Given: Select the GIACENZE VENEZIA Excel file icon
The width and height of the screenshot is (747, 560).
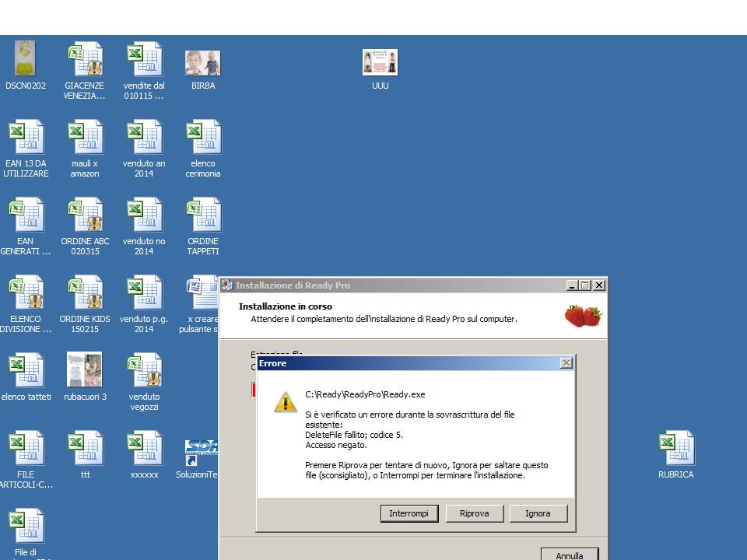Looking at the screenshot, I should (86, 58).
